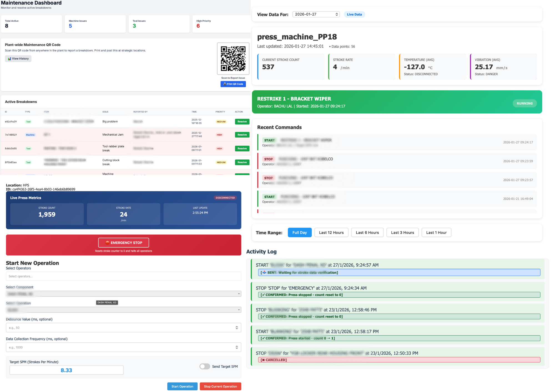The image size is (555, 392).
Task: Click the RUNNING badge on RESTRIKE 1
Action: tap(524, 103)
